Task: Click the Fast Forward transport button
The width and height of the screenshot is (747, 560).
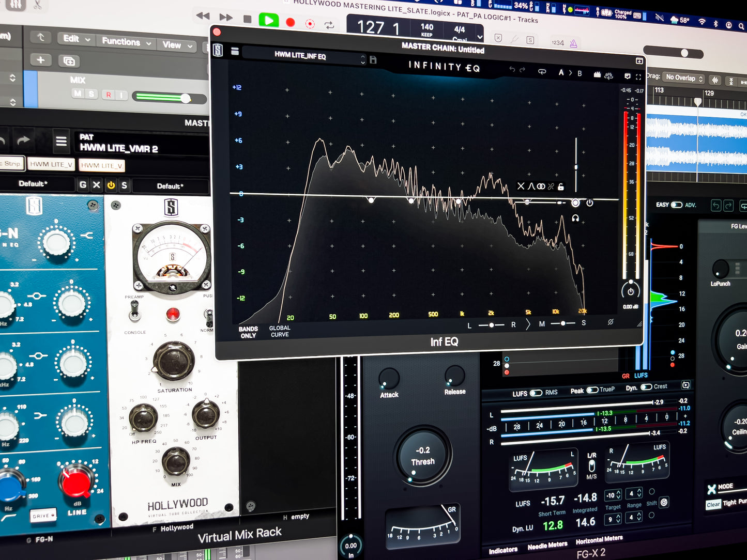Action: pos(226,18)
